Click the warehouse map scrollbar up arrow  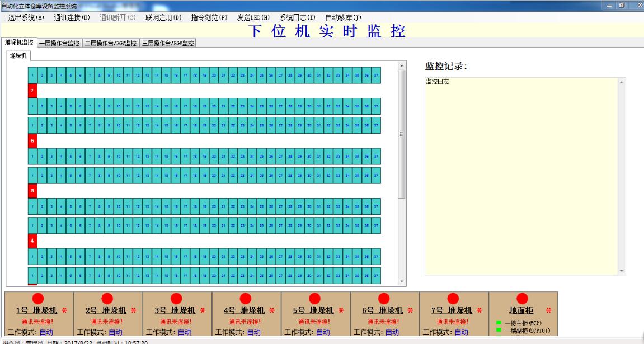(401, 64)
